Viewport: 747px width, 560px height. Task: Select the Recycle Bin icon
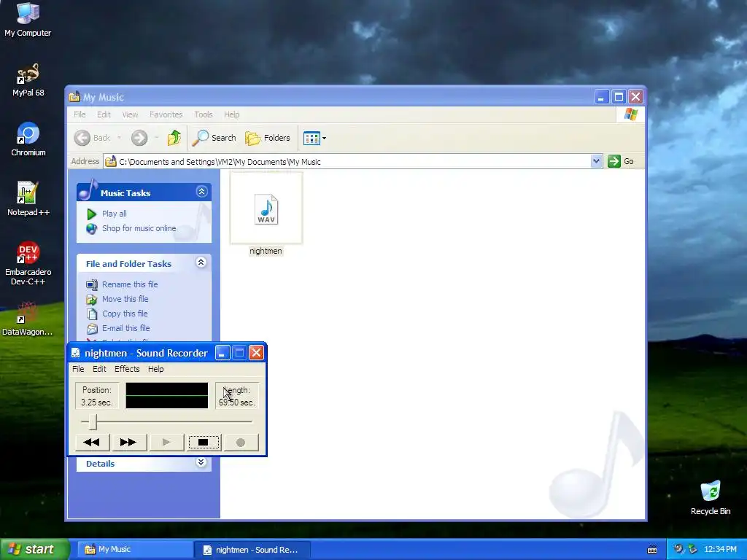(x=711, y=498)
